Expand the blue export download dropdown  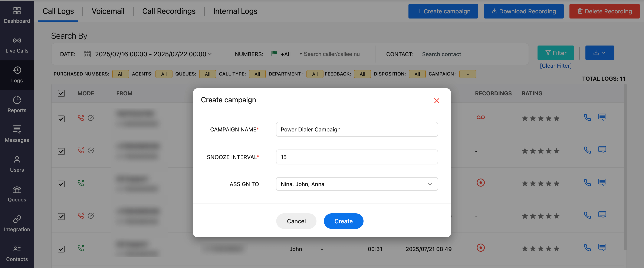pos(599,53)
